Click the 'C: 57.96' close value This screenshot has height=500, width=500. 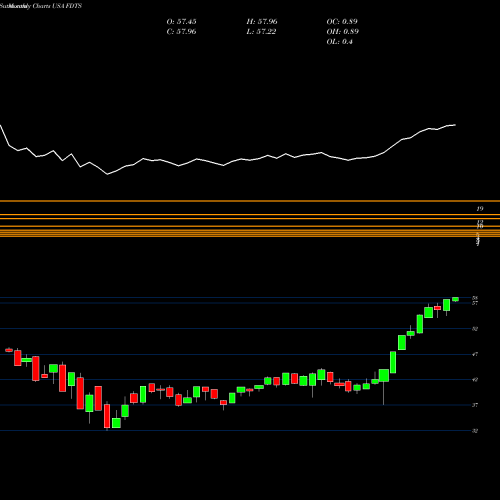(181, 32)
